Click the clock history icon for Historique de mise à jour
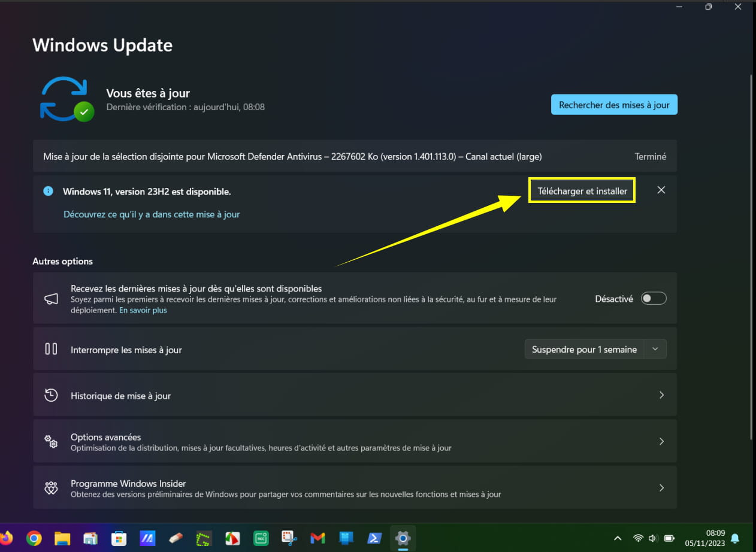The width and height of the screenshot is (756, 552). pos(52,395)
